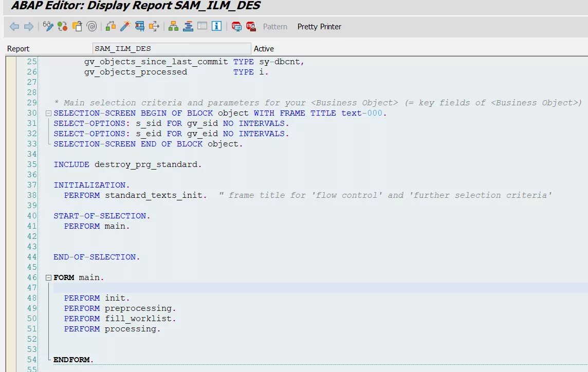Click the Pattern button
This screenshot has width=588, height=372.
[x=275, y=27]
